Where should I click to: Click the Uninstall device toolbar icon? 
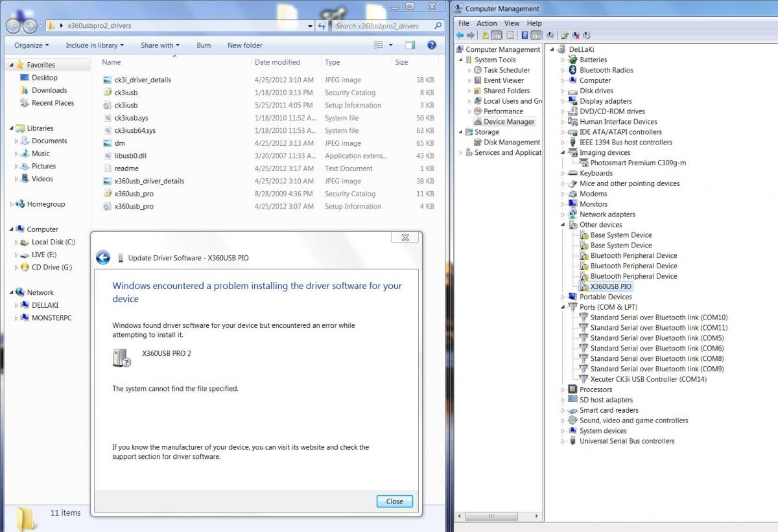[x=576, y=35]
